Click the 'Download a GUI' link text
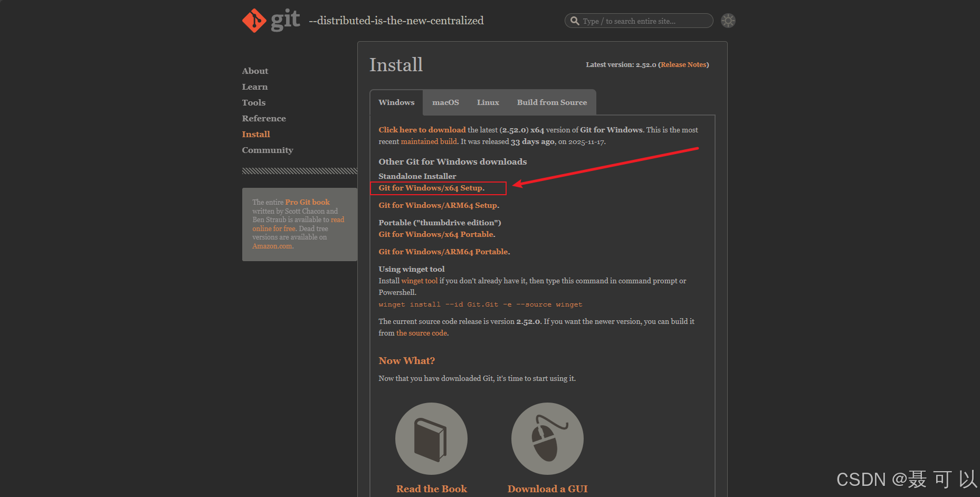The height and width of the screenshot is (497, 980). click(547, 489)
